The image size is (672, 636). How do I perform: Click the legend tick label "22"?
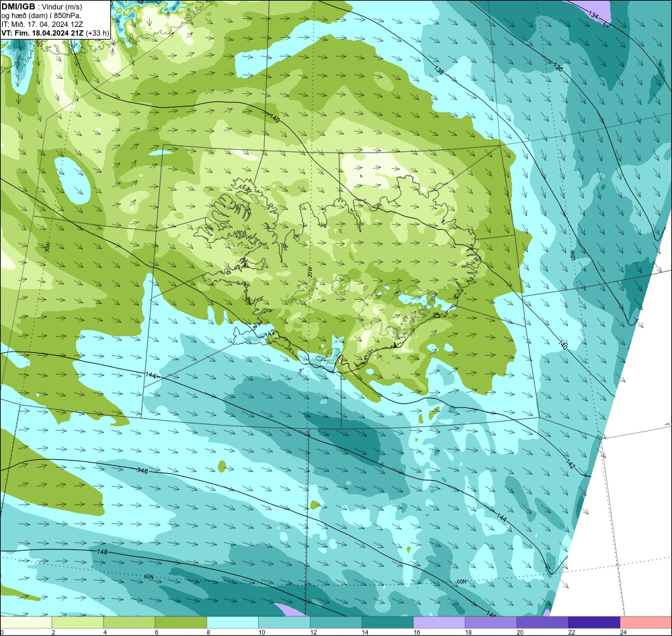point(571,632)
